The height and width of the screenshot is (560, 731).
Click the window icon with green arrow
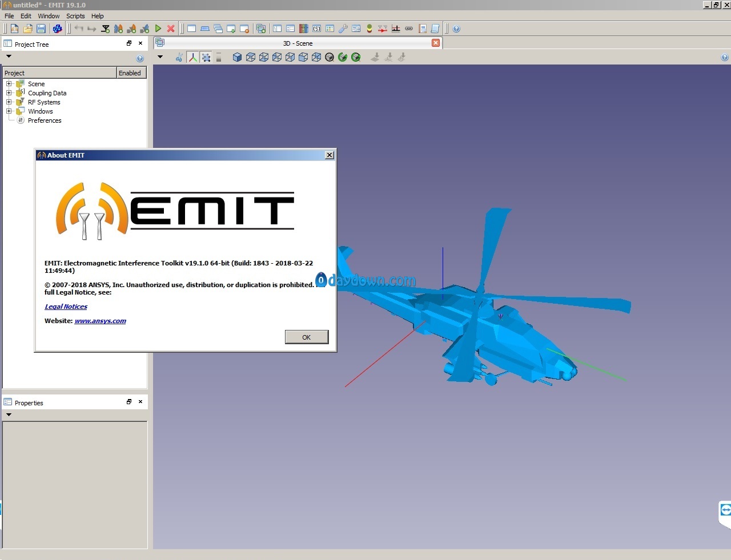click(x=231, y=29)
